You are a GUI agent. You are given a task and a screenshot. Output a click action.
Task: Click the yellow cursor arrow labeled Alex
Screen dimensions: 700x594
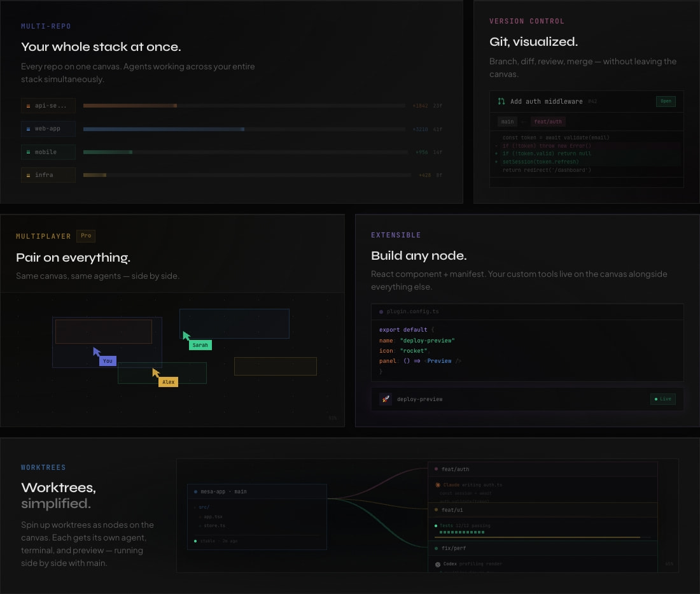(x=156, y=372)
